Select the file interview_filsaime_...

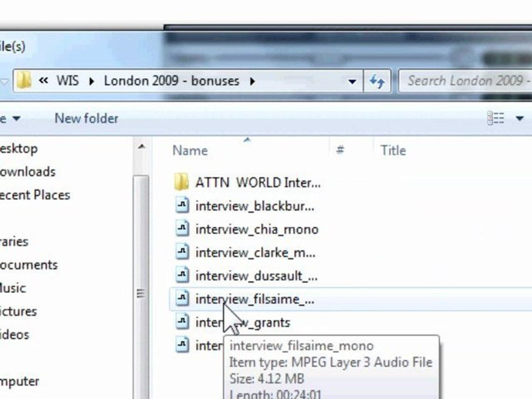pos(255,299)
